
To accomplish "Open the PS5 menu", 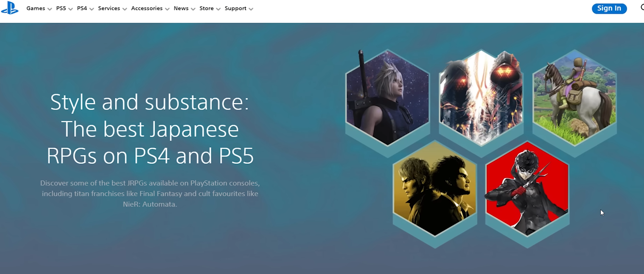I will click(x=61, y=8).
